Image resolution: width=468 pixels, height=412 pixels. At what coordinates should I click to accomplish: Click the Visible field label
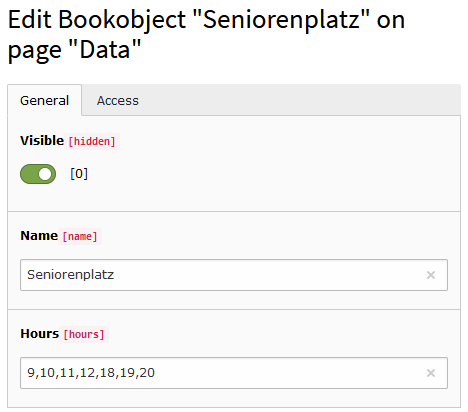(x=42, y=141)
